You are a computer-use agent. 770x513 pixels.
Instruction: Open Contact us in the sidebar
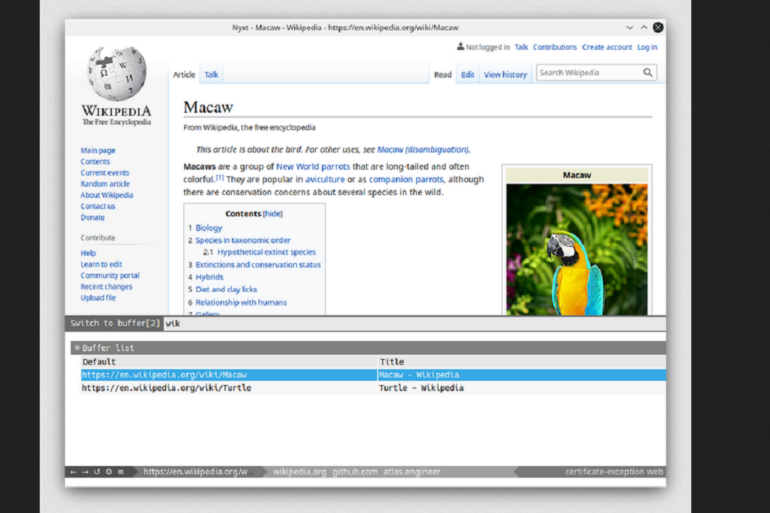98,206
